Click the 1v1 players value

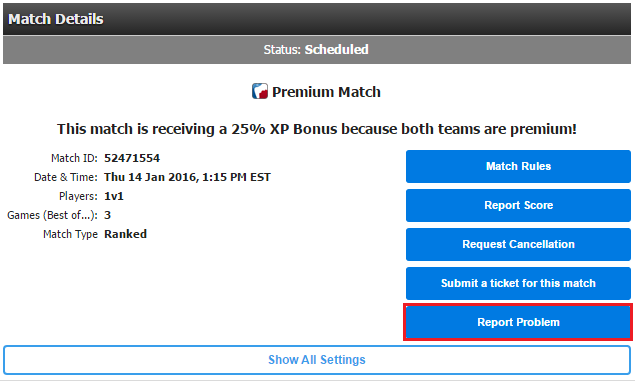click(114, 196)
